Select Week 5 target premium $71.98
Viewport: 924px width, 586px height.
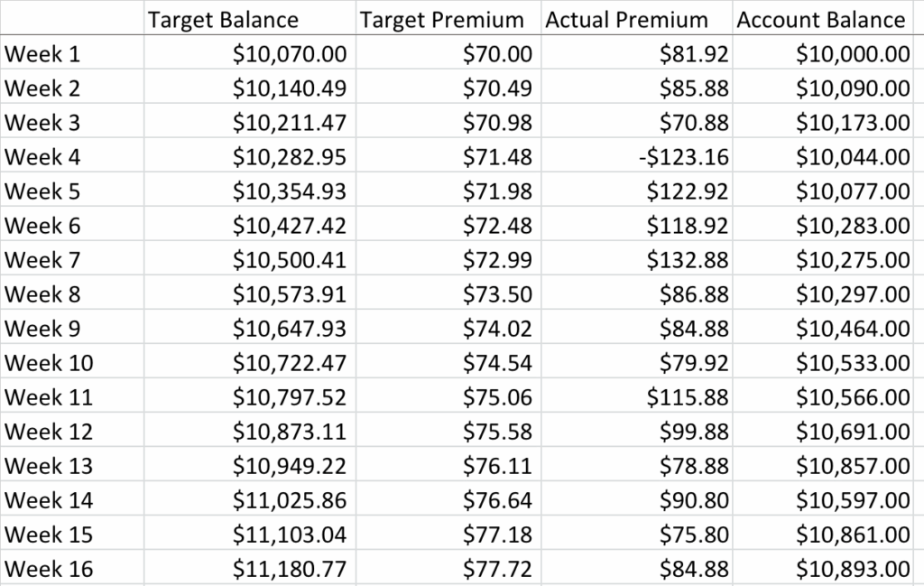click(x=497, y=191)
